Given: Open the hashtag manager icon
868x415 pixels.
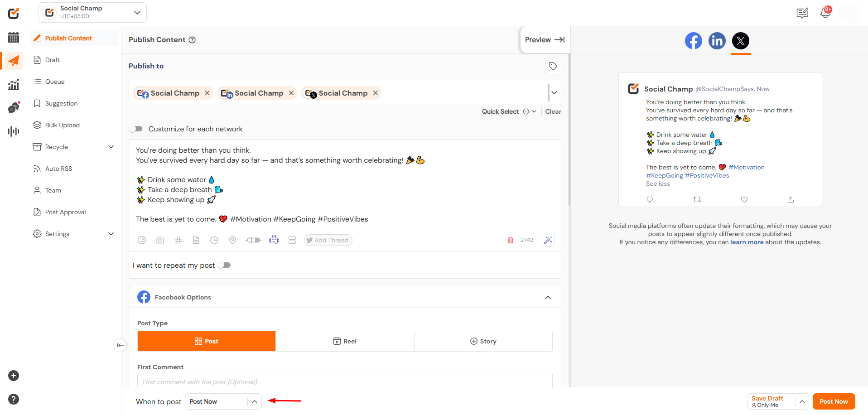Looking at the screenshot, I should coord(178,240).
